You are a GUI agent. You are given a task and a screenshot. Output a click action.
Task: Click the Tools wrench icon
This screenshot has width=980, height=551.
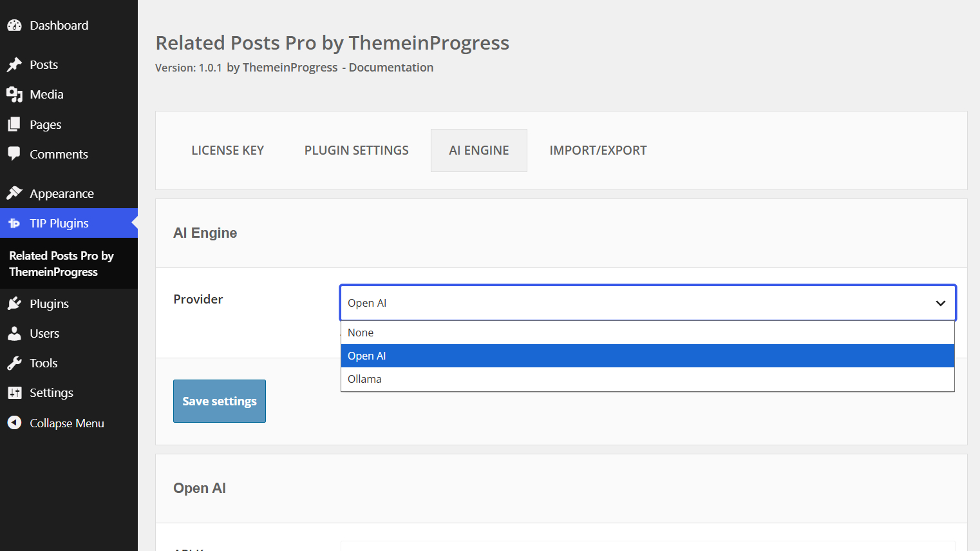14,363
